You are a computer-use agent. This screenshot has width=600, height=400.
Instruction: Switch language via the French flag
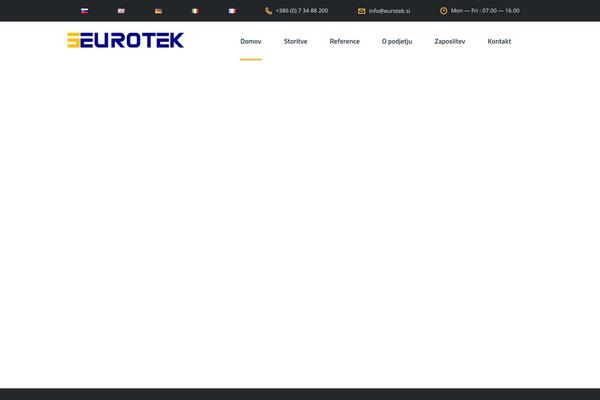(x=232, y=11)
